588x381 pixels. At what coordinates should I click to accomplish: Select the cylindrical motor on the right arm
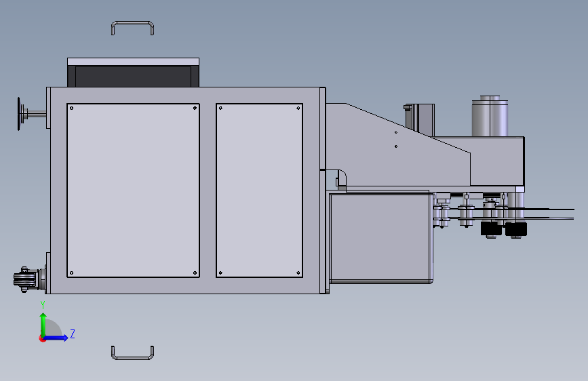click(x=490, y=116)
